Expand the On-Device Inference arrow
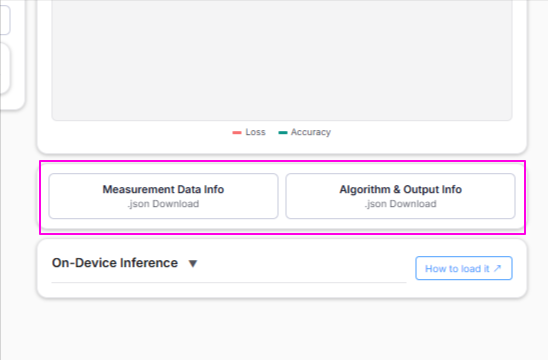Image resolution: width=548 pixels, height=360 pixels. [x=193, y=263]
